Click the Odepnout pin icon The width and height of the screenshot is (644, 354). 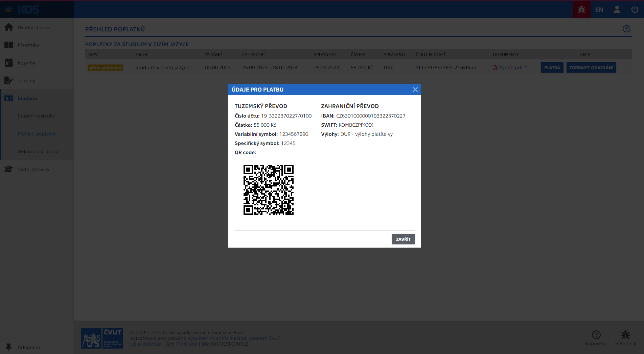pyautogui.click(x=9, y=347)
